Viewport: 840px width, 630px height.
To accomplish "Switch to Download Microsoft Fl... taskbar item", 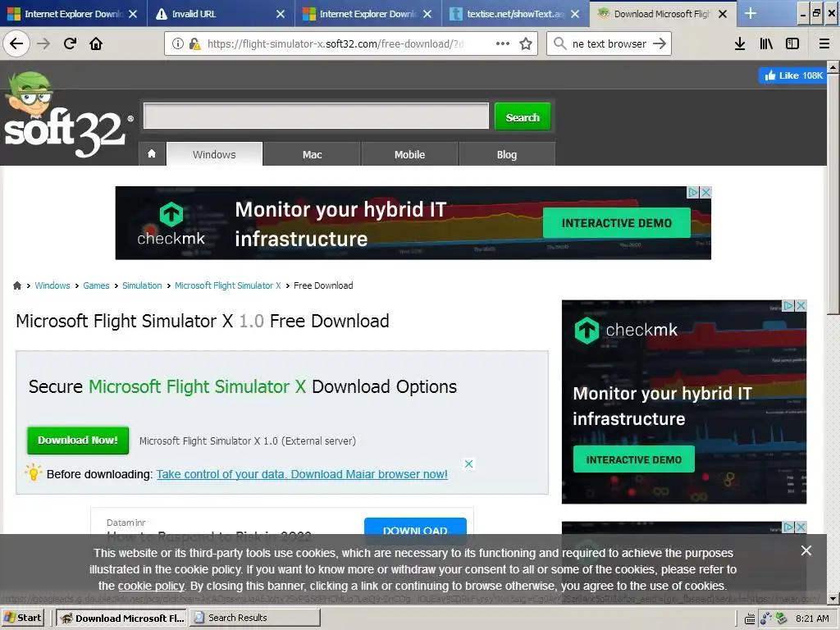I will coord(121,618).
